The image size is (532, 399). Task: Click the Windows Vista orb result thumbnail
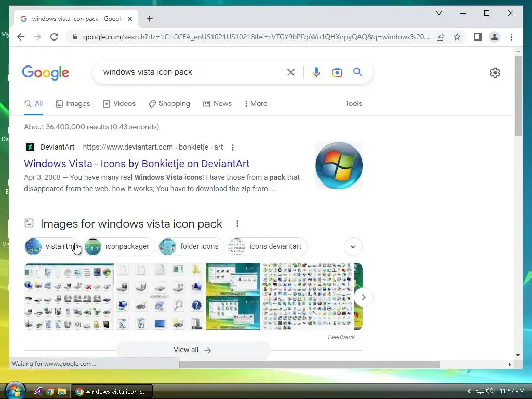(x=339, y=166)
